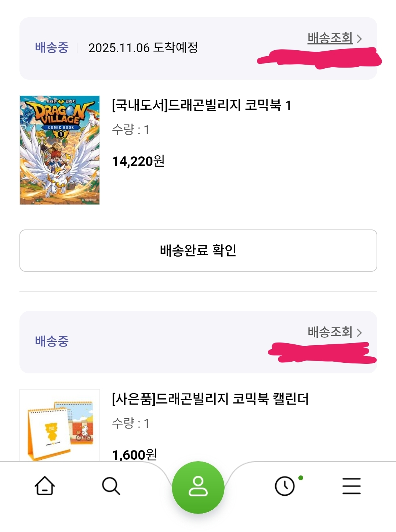396x532 pixels.
Task: Click the 14,220원 price
Action: [x=138, y=161]
